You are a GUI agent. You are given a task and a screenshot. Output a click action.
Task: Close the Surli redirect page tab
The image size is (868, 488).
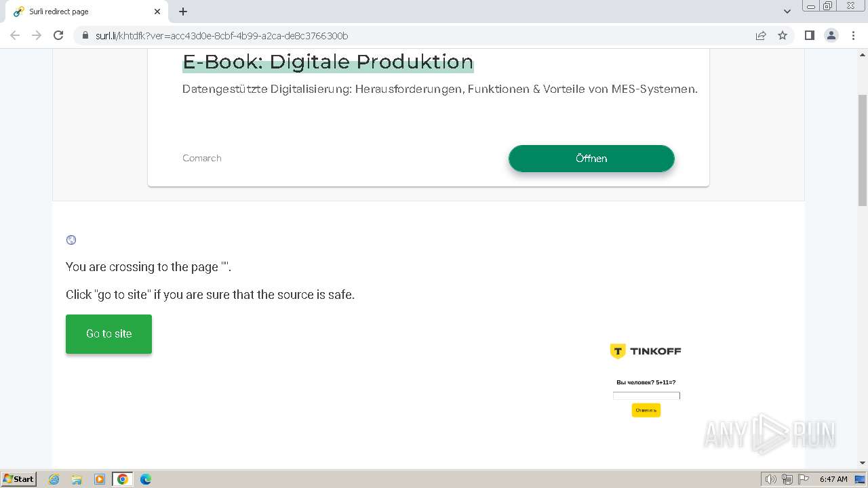tap(157, 12)
